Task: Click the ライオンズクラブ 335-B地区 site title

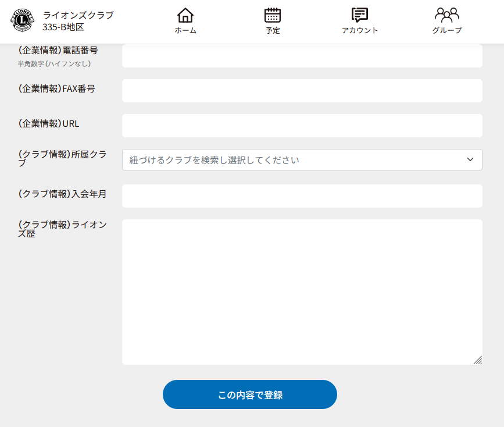Action: tap(78, 21)
